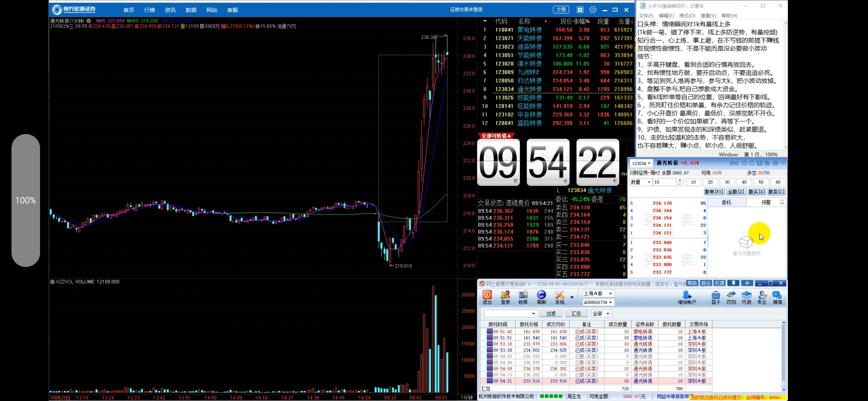Click the 双向 two-way trading icon
868x401 pixels.
pos(731,297)
